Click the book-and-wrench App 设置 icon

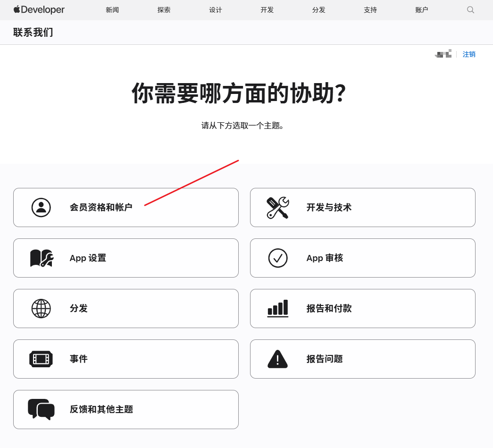tap(42, 258)
